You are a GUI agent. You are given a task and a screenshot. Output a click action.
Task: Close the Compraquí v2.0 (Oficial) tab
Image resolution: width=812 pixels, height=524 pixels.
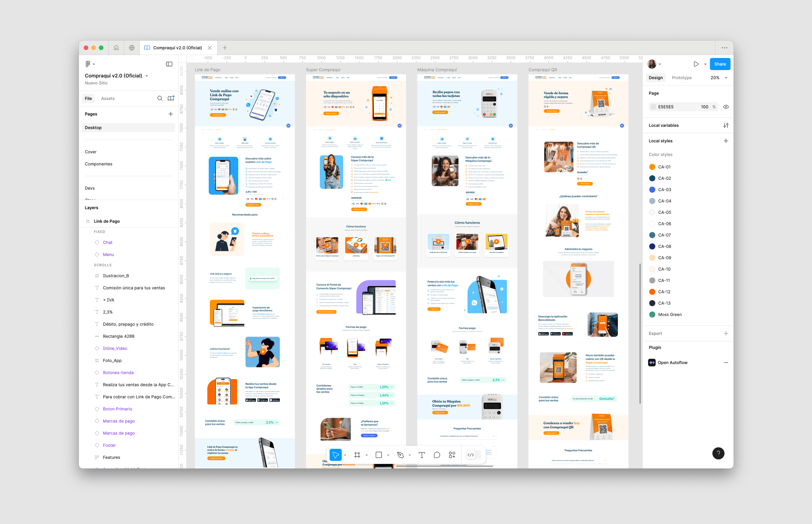[x=210, y=47]
